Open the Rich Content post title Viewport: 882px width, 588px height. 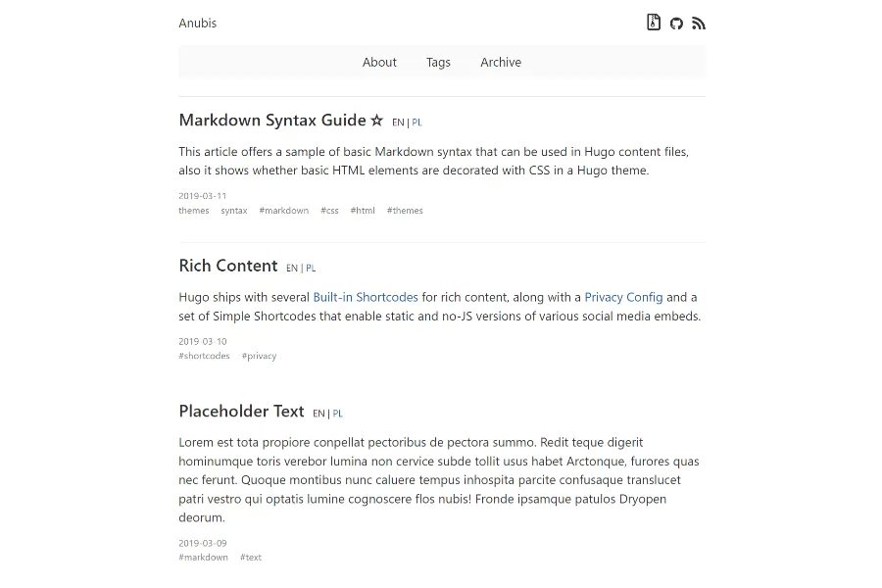coord(228,266)
